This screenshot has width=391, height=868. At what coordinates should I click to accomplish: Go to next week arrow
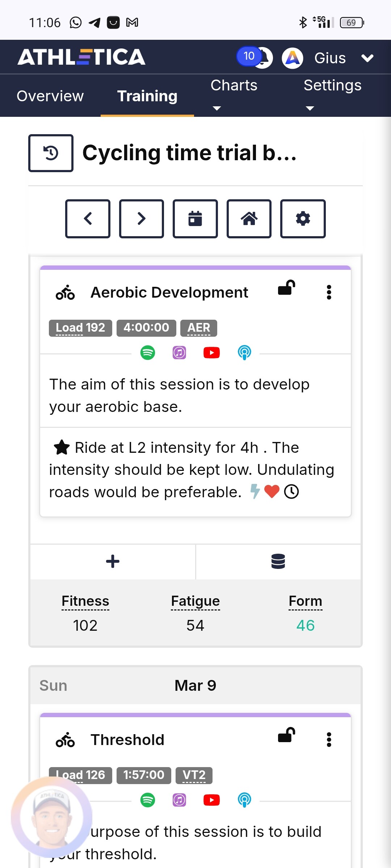pyautogui.click(x=142, y=218)
